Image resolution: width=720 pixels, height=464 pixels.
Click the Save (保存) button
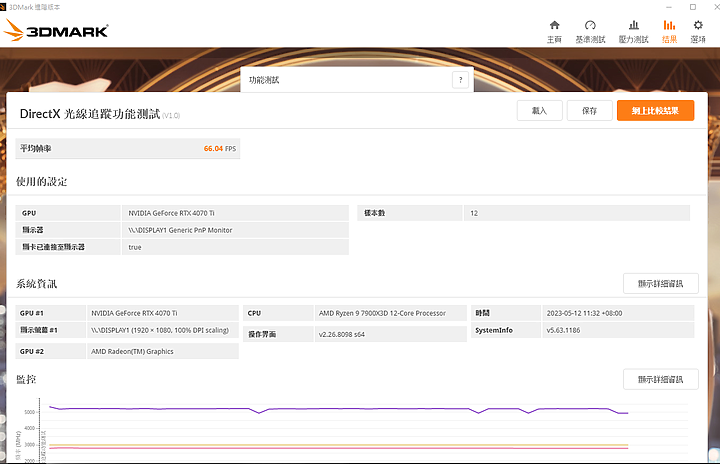point(590,111)
